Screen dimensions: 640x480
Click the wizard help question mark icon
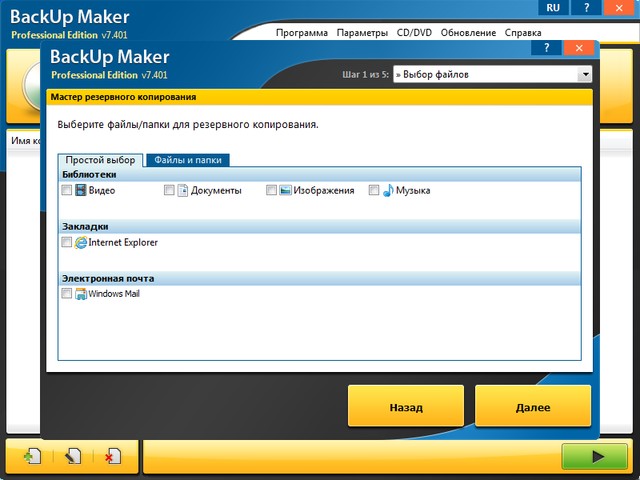(545, 47)
